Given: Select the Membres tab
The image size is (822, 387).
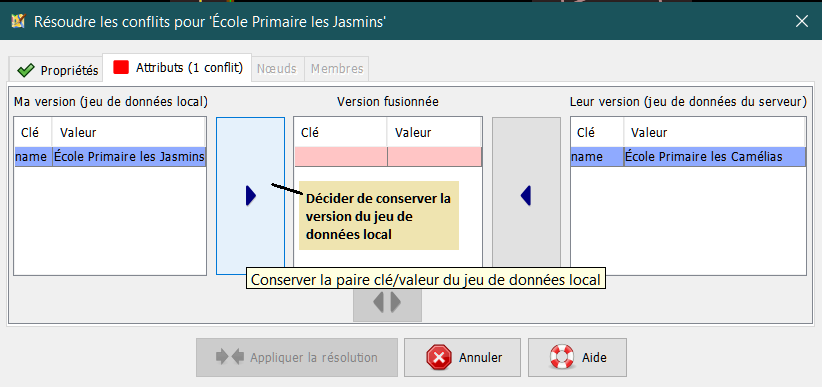Looking at the screenshot, I should click(x=337, y=69).
